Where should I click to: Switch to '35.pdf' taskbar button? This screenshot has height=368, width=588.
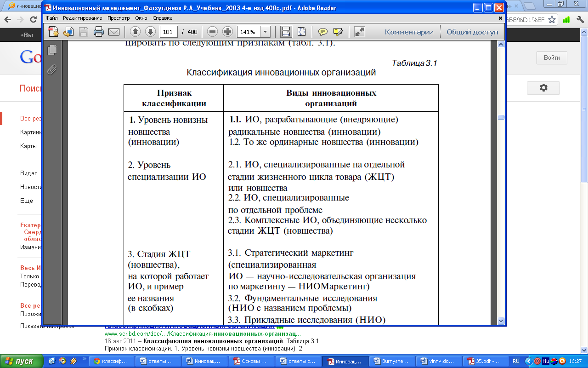[485, 361]
